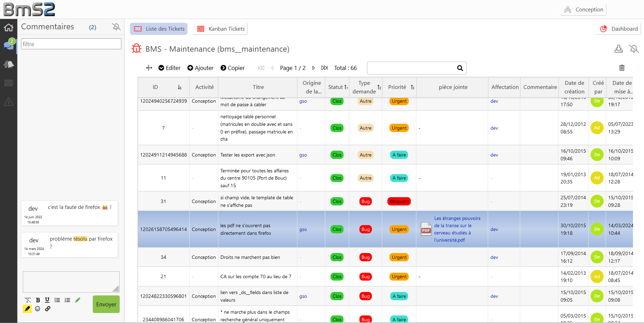Open the Dashboard view

tap(619, 29)
